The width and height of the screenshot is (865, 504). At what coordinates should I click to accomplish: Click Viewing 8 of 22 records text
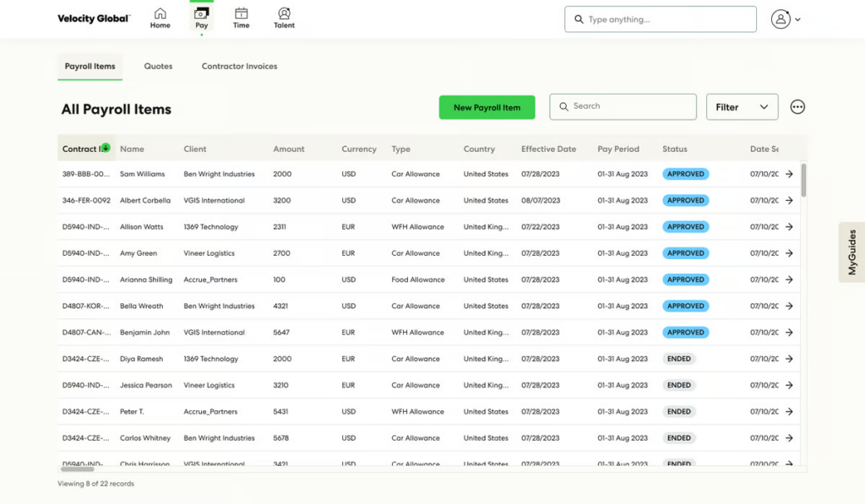96,484
